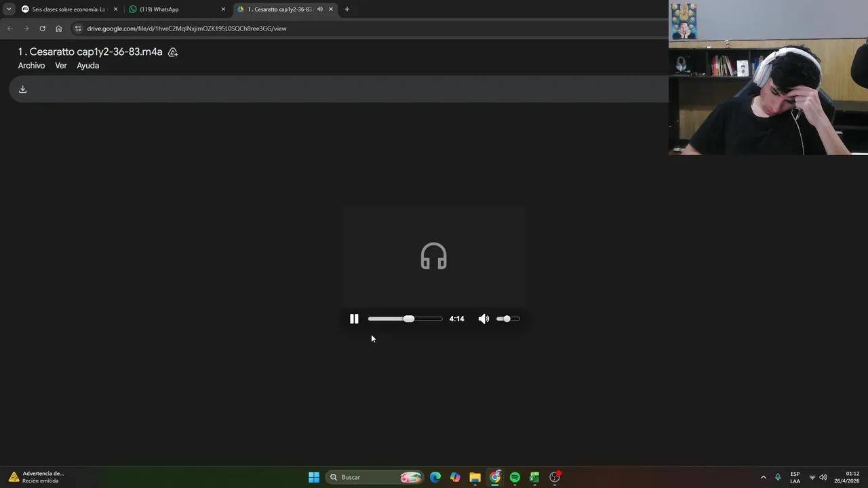
Task: Go back in browser history
Action: 9,28
